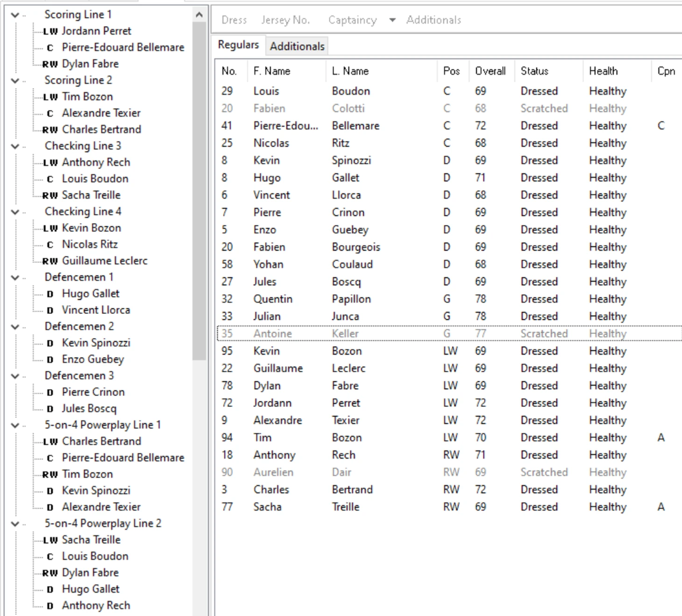The width and height of the screenshot is (682, 616).
Task: Select Dylan Fabre in Scoring Line 1
Action: [90, 64]
